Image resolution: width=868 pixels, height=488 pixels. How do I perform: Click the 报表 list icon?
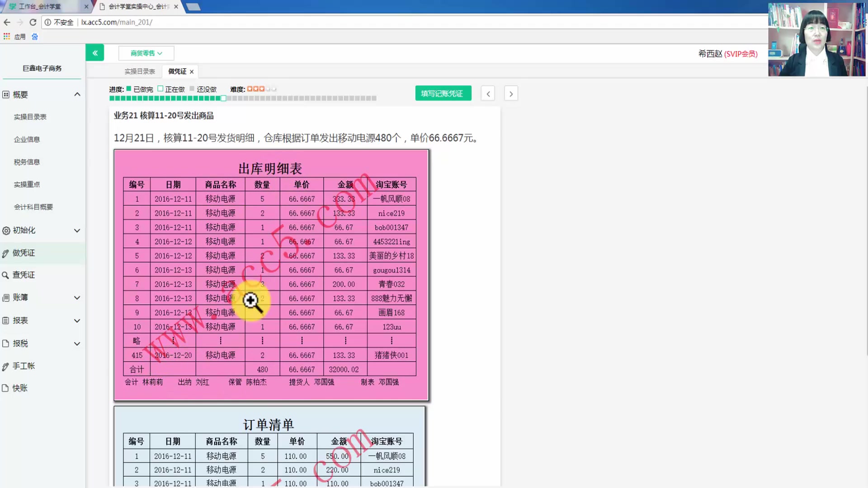6,320
